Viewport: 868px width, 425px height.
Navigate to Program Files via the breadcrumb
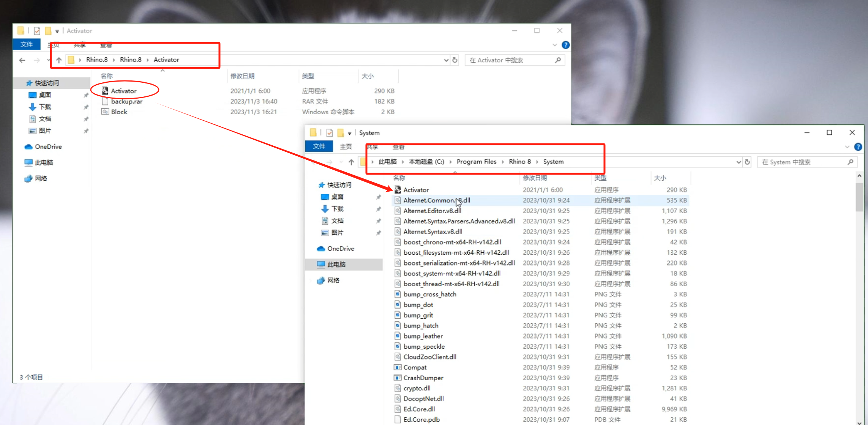[x=477, y=162]
